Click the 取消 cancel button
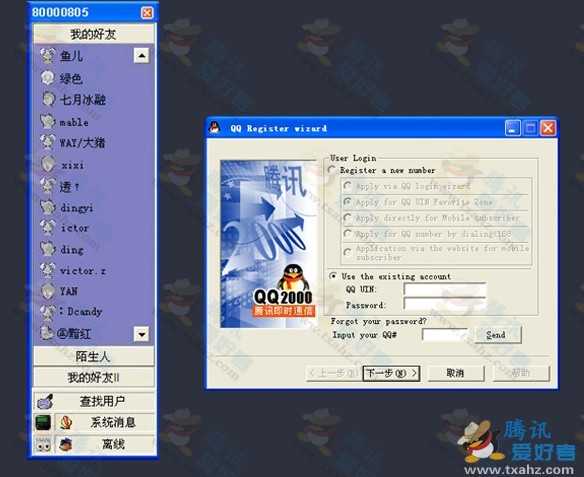This screenshot has width=584, height=477. (456, 373)
